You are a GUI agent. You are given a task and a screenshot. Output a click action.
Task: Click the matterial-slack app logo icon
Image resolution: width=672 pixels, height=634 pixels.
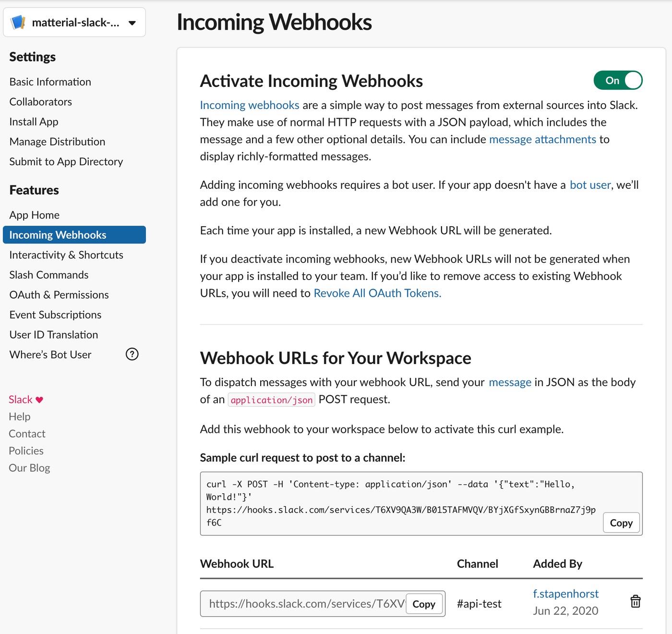point(18,22)
